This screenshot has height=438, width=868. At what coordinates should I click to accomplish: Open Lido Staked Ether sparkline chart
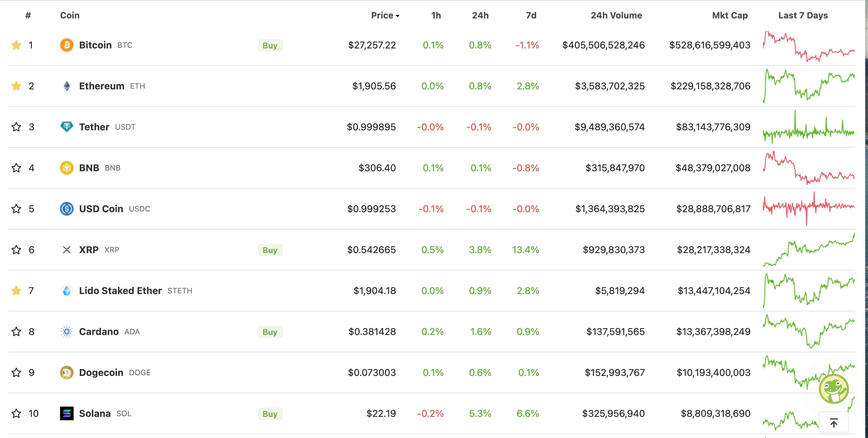tap(809, 291)
